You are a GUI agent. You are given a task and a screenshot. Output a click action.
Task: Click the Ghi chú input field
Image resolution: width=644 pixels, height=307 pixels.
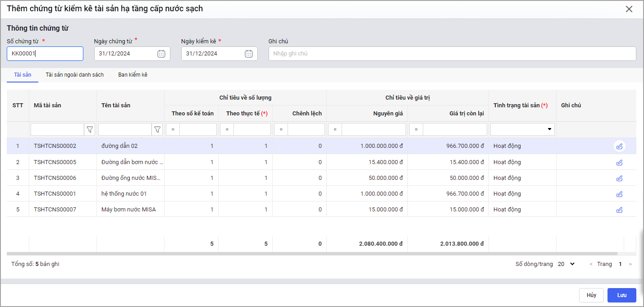click(452, 54)
